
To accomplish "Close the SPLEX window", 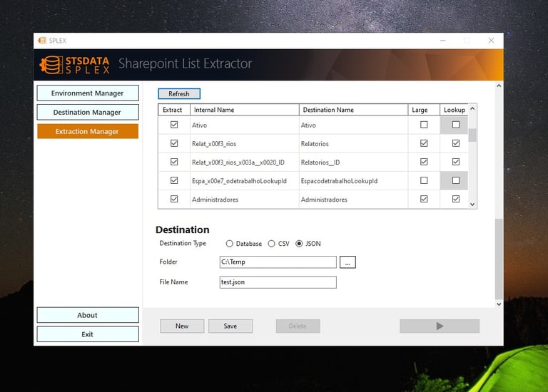I will [x=491, y=41].
